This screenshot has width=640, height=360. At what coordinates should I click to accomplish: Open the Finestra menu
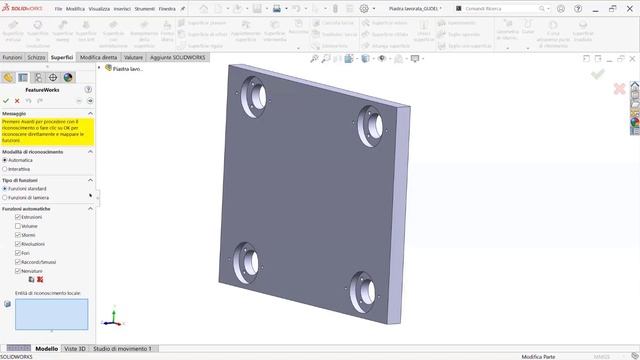coord(167,9)
